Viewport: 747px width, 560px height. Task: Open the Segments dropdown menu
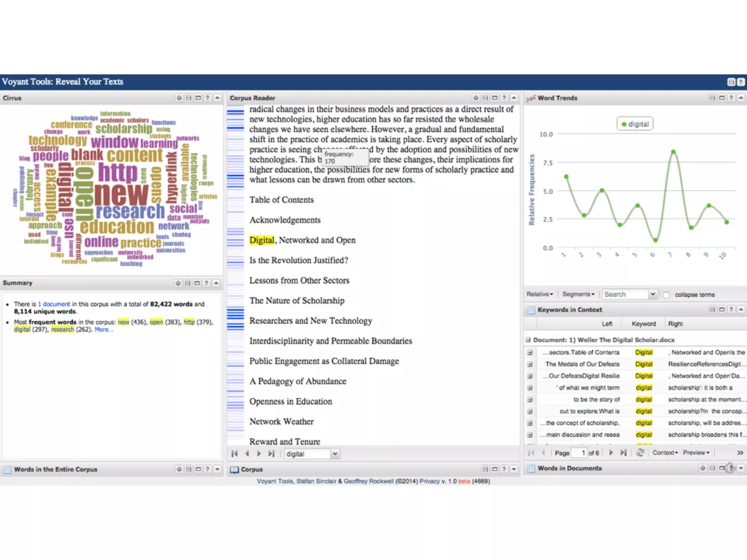pos(578,294)
